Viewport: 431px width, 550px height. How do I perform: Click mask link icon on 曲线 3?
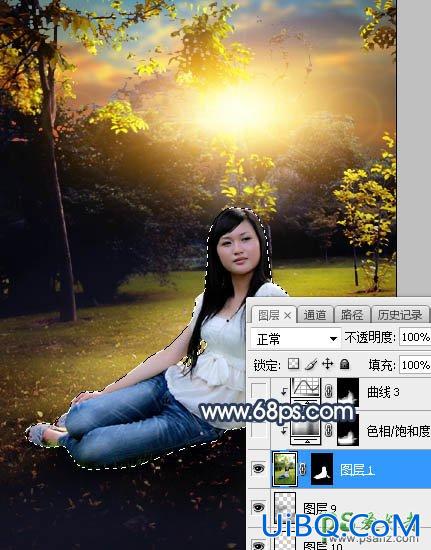click(x=329, y=391)
